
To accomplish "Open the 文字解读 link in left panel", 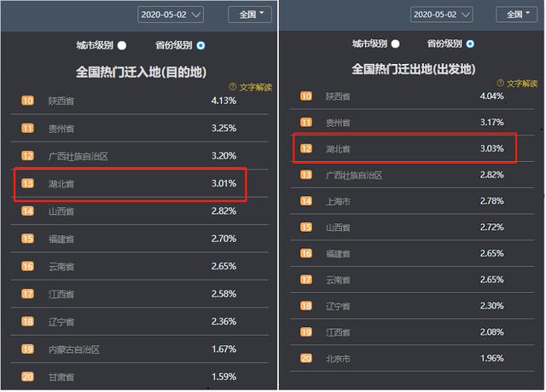I will tap(256, 87).
